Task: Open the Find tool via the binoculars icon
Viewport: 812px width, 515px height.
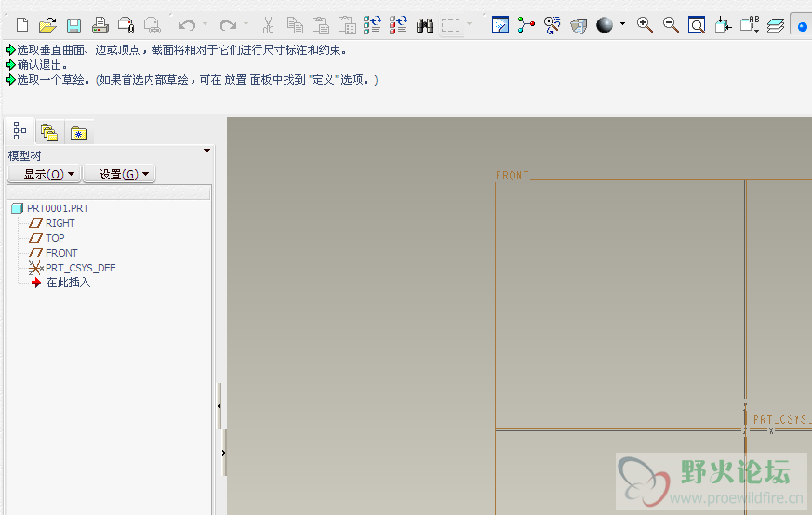Action: 425,25
